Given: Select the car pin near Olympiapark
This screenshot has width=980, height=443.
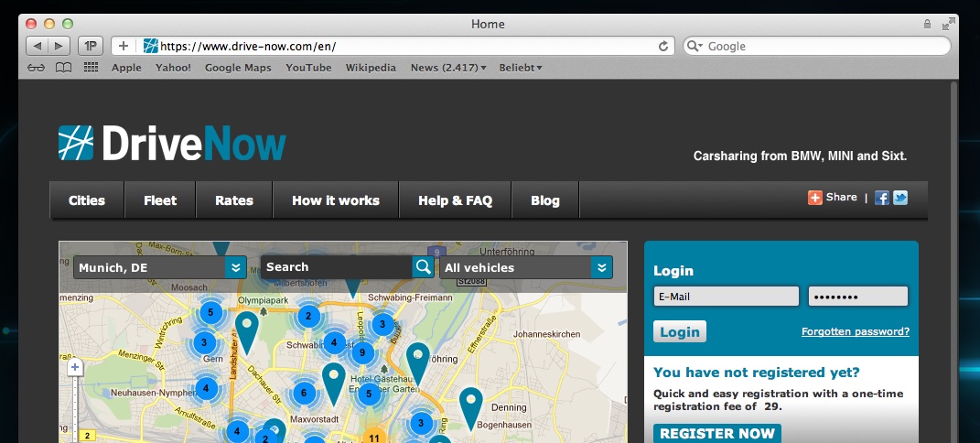Looking at the screenshot, I should tap(247, 332).
